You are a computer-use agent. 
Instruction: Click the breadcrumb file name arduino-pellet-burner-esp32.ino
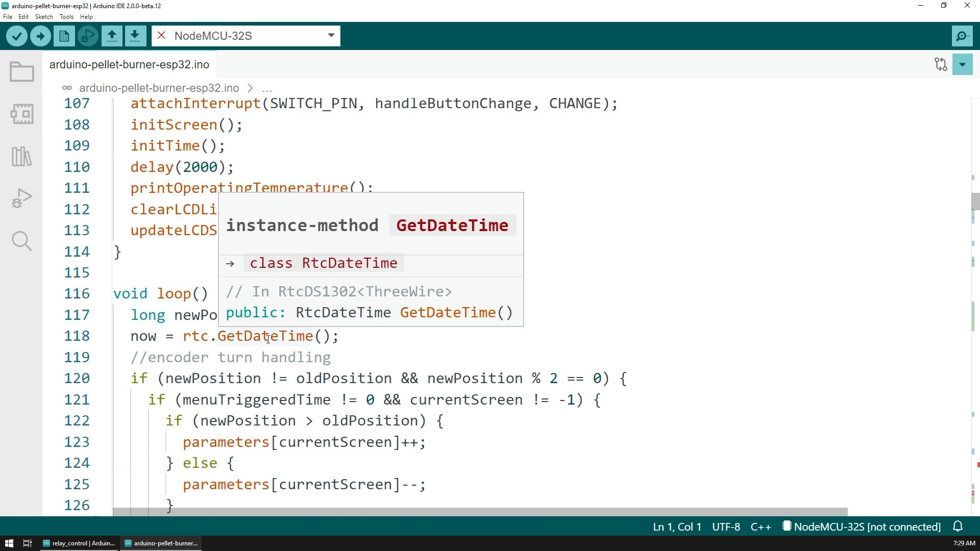pos(159,88)
